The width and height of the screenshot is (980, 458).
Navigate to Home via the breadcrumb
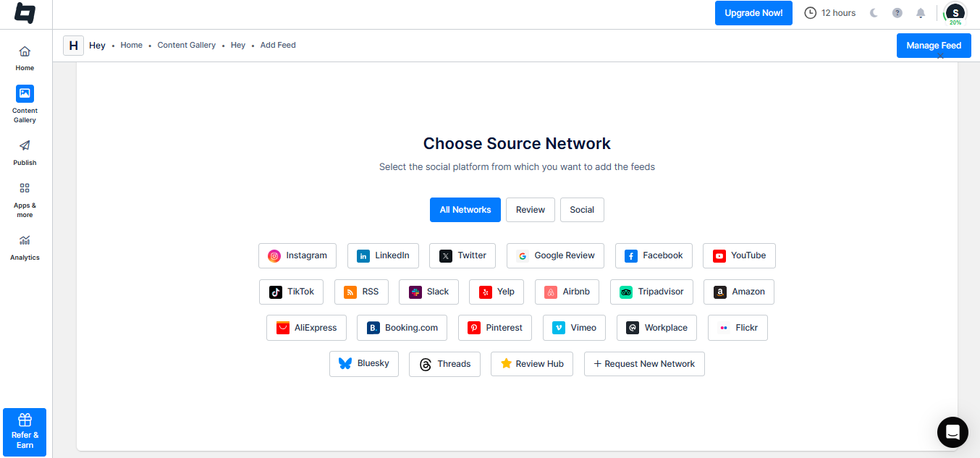pyautogui.click(x=131, y=45)
